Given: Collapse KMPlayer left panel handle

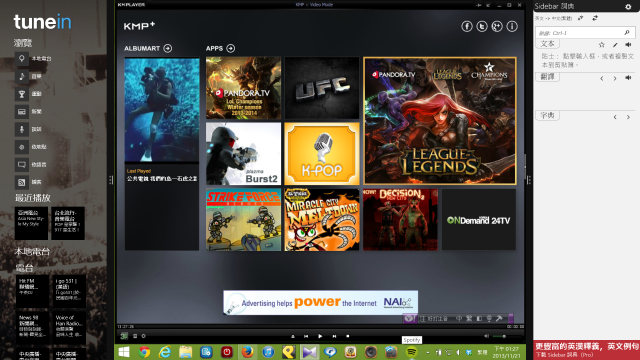Looking at the screenshot, I should coord(111,180).
